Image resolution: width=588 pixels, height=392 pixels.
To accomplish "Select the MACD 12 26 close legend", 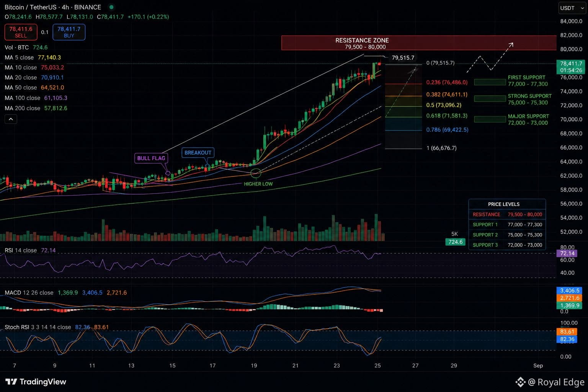I will coord(65,293).
